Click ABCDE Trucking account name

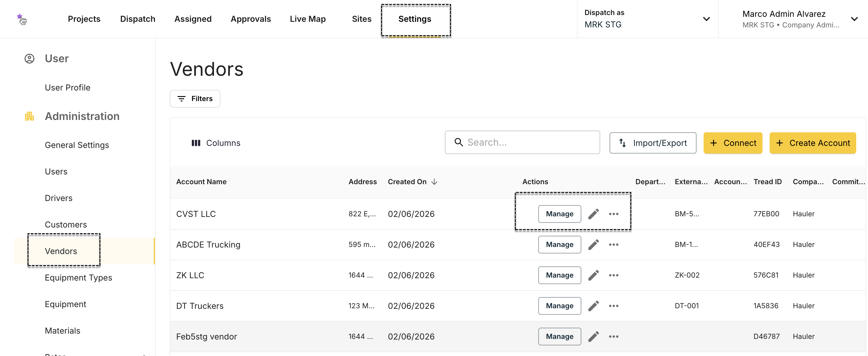(x=208, y=245)
